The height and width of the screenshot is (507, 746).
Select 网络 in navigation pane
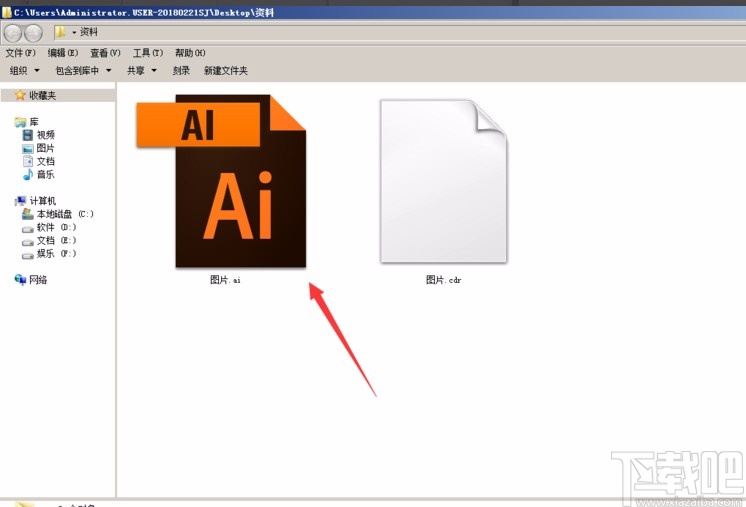pos(38,280)
